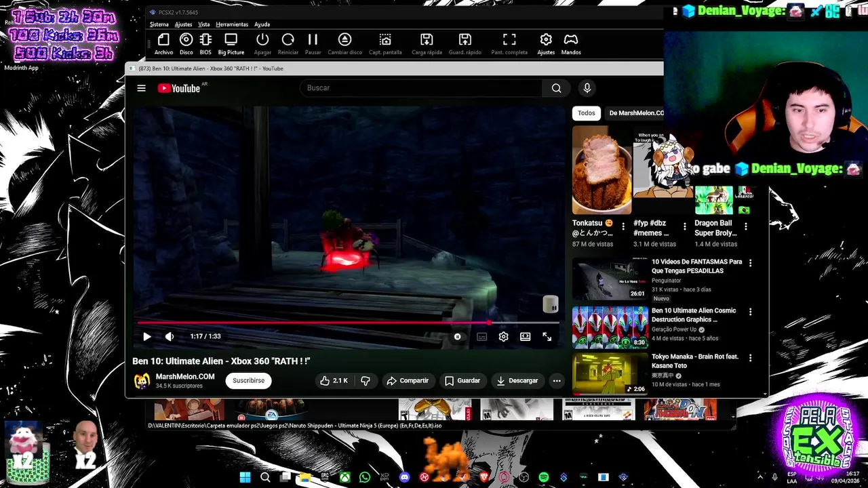Open Spotify from the taskbar

click(543, 477)
